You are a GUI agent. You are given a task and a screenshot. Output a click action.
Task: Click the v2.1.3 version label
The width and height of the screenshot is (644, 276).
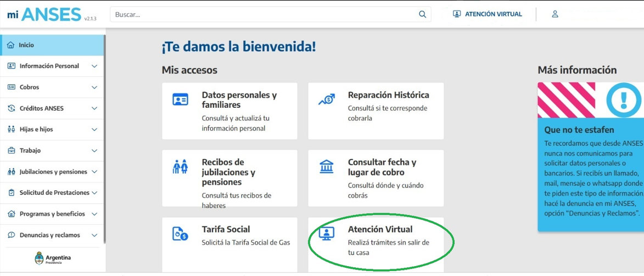(90, 19)
